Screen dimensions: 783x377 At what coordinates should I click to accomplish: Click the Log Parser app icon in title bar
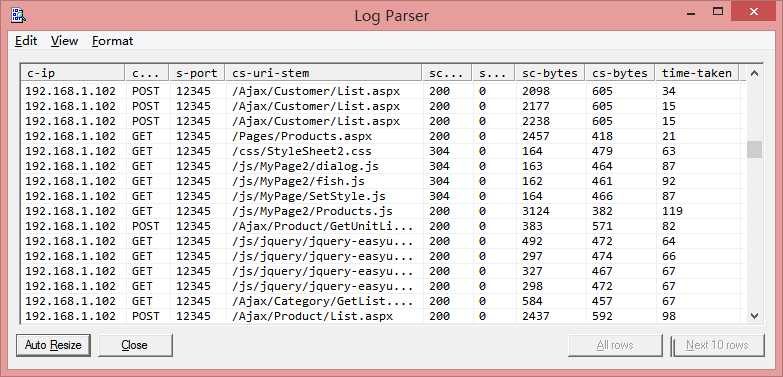(18, 15)
